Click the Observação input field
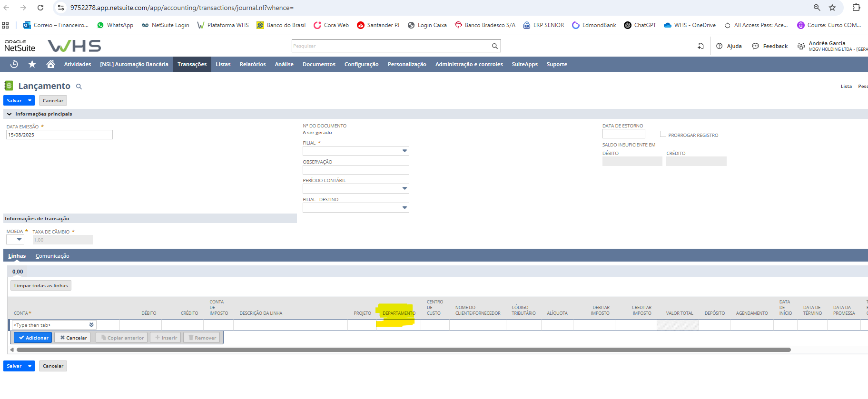This screenshot has width=868, height=399. (x=355, y=170)
